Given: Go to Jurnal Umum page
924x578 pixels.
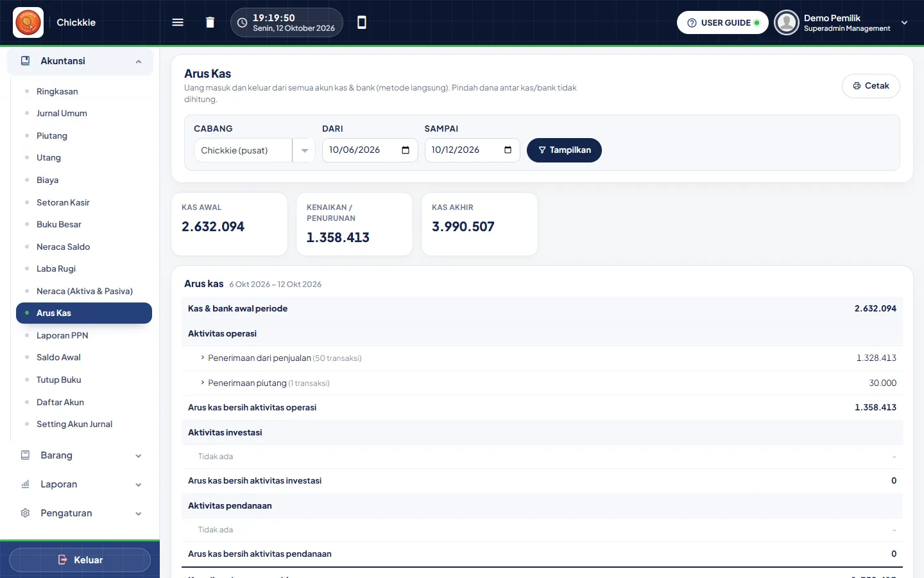Looking at the screenshot, I should pyautogui.click(x=62, y=114).
